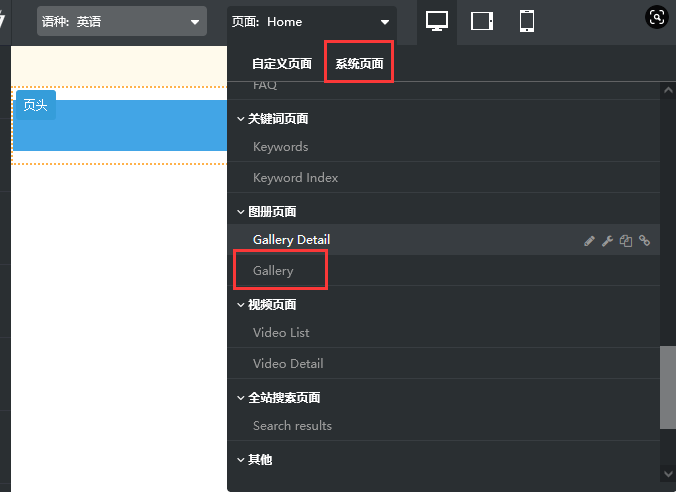Click the scrollbar down arrow
The image size is (676, 492).
(x=668, y=473)
